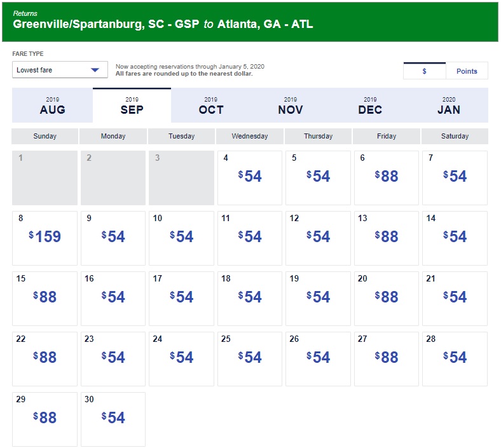The image size is (501, 448).
Task: Choose the September 21 $54 fare
Action: coord(455,298)
